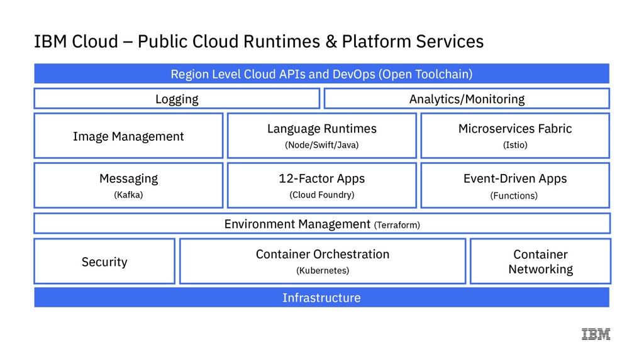
Task: Click the (Cloud Foundry) subtitle
Action: (321, 195)
